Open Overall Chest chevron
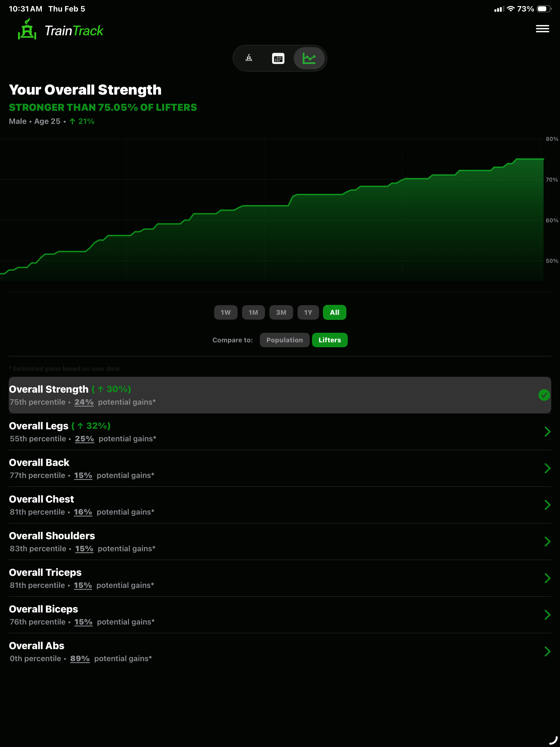Viewport: 560px width, 747px height. click(547, 505)
